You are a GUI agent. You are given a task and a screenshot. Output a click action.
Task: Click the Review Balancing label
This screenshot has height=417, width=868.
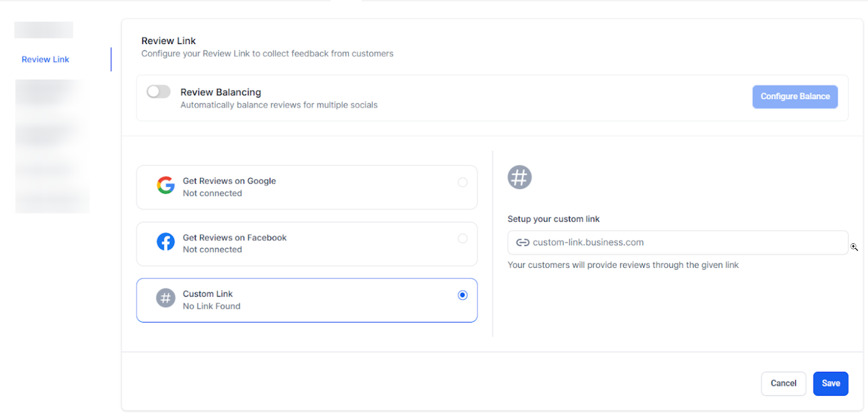point(221,92)
